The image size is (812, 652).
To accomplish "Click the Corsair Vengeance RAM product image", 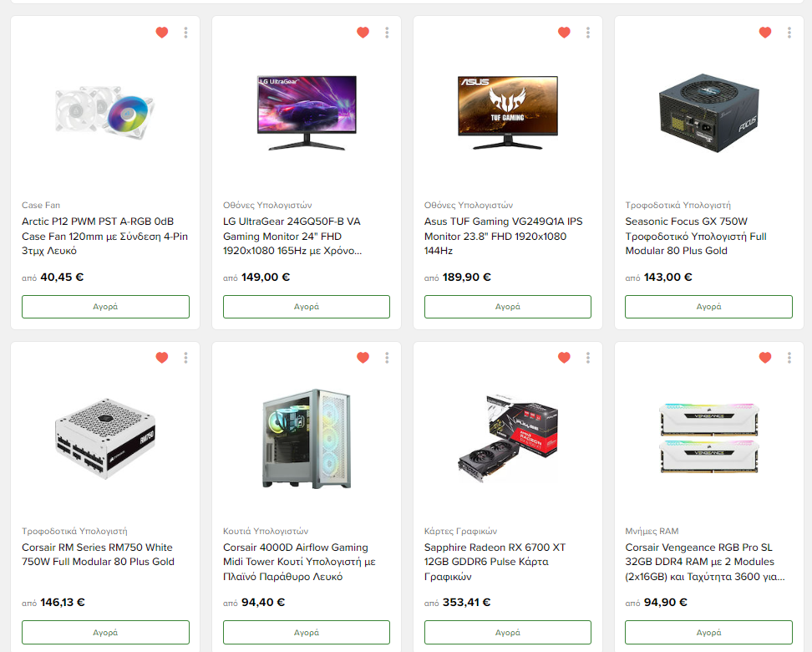I will [x=709, y=439].
